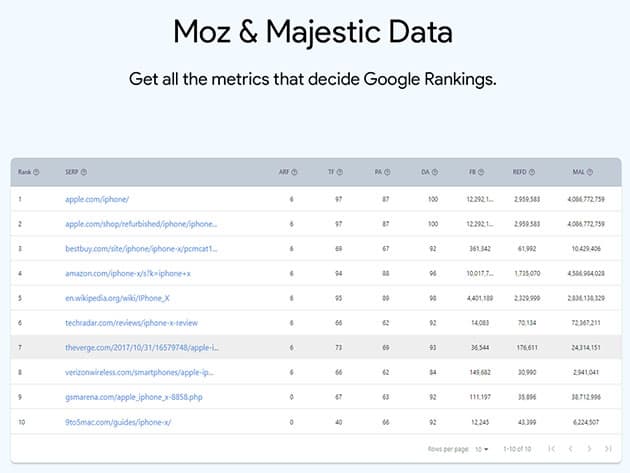Go to the first page of results

(x=551, y=449)
